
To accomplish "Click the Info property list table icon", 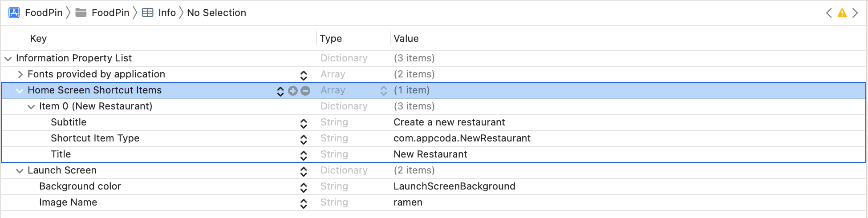I will [x=148, y=12].
